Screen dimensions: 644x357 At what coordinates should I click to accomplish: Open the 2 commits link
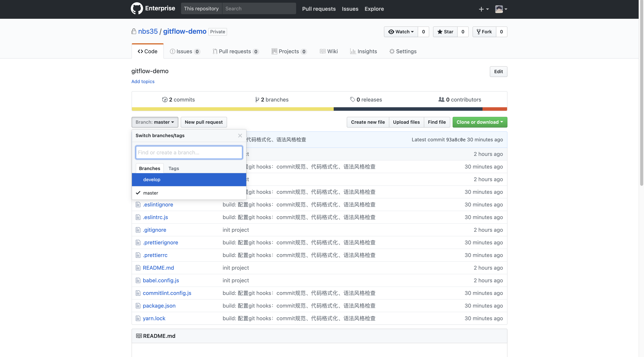(179, 100)
